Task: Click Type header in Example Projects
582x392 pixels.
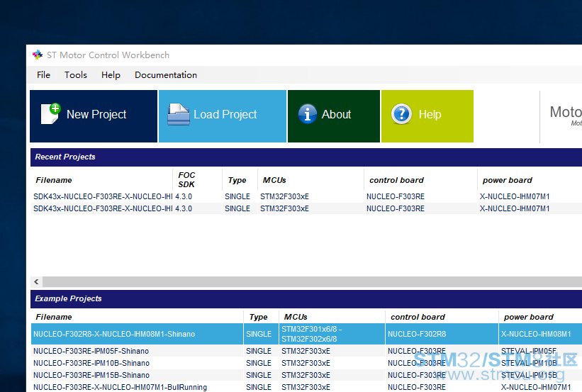Action: [258, 317]
